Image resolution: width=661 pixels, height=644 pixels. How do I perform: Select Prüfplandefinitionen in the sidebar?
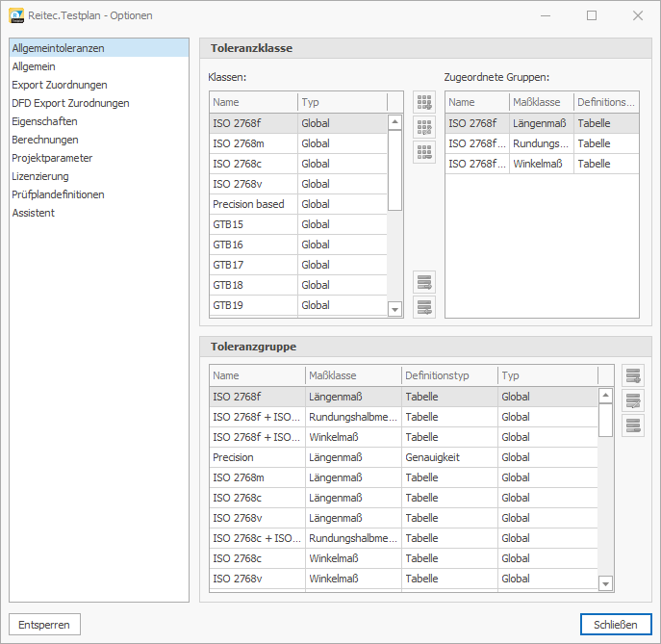[58, 194]
